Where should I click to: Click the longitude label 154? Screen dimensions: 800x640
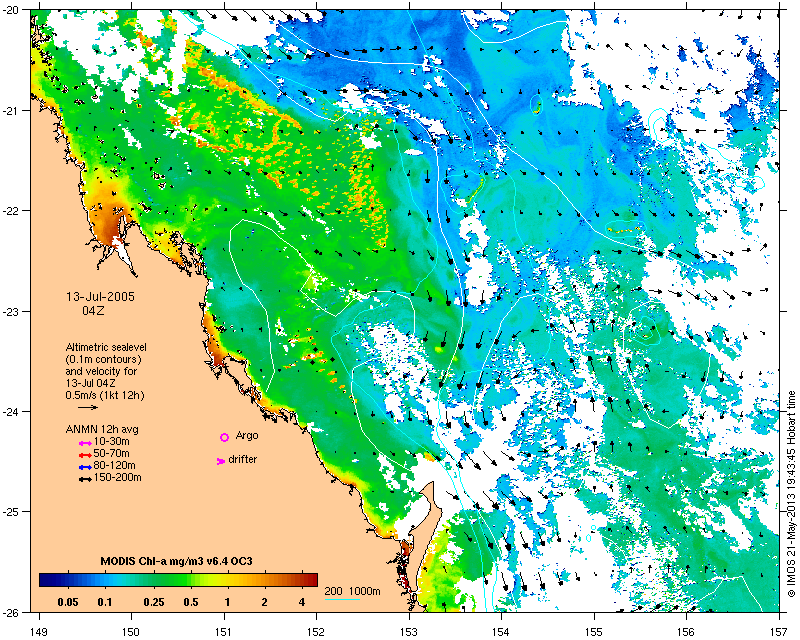pos(502,632)
